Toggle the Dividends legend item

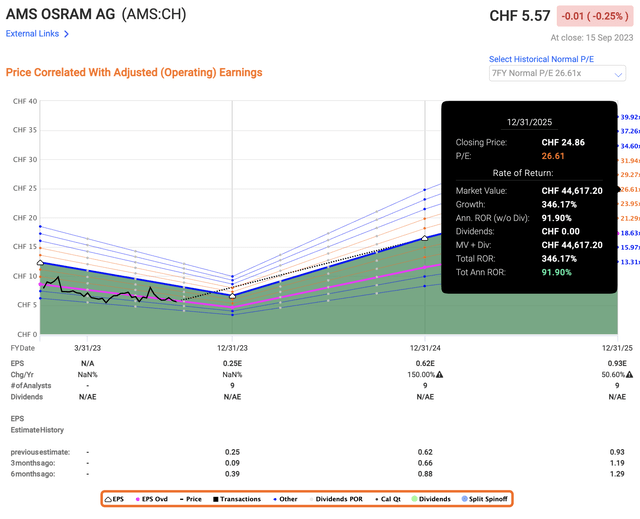click(431, 499)
